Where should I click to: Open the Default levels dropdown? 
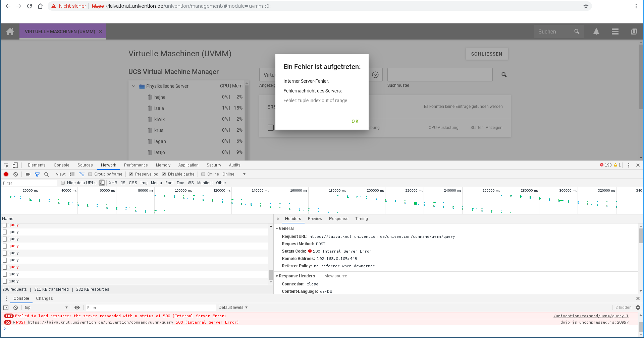pos(233,308)
